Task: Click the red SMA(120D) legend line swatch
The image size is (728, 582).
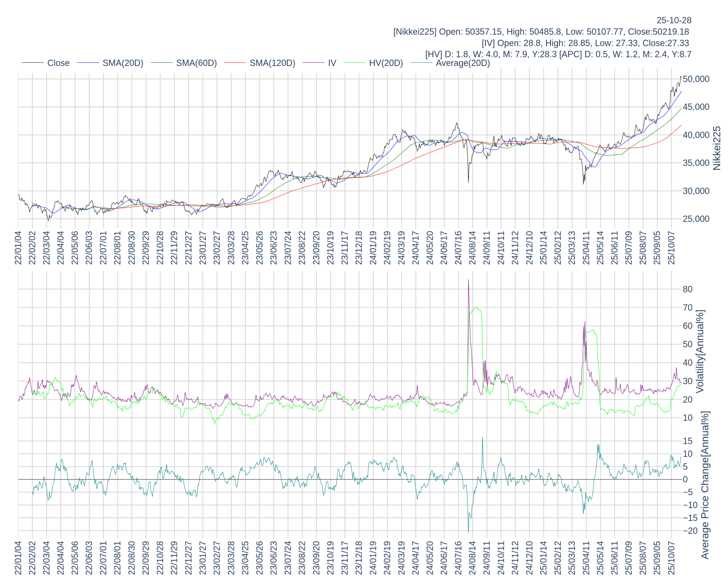Action: (235, 63)
